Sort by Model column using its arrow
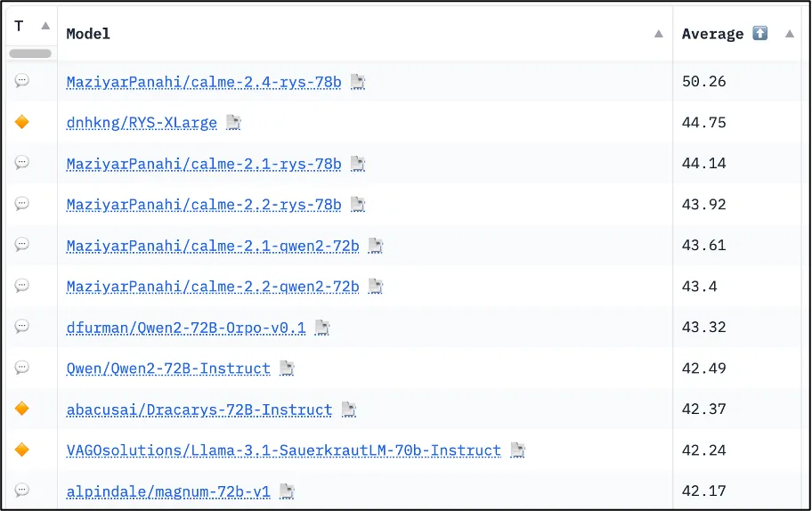812x511 pixels. click(659, 34)
